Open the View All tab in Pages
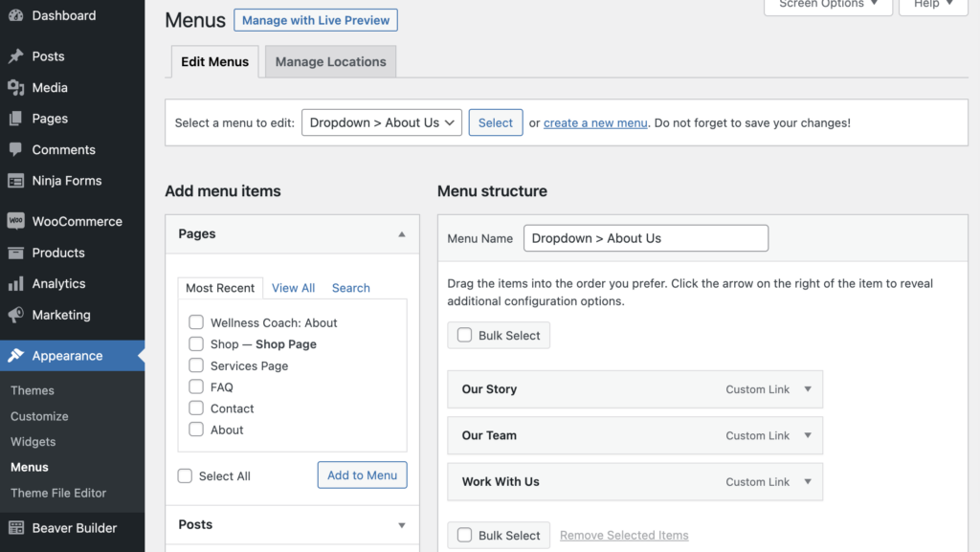The height and width of the screenshot is (552, 980). [293, 288]
